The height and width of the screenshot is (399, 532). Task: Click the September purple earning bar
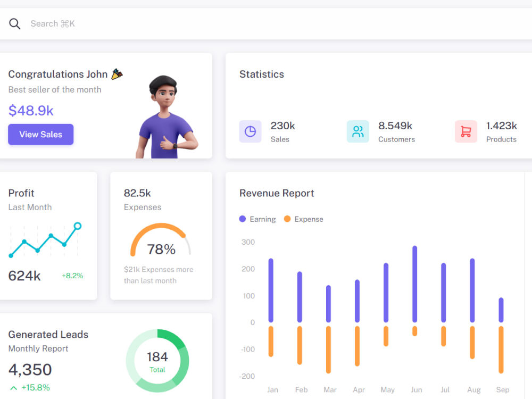(x=501, y=310)
